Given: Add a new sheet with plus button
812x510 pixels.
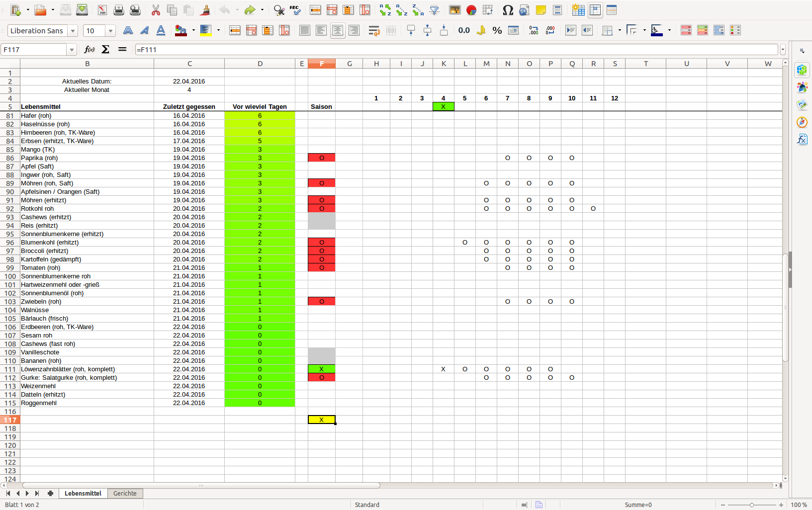Looking at the screenshot, I should point(50,493).
